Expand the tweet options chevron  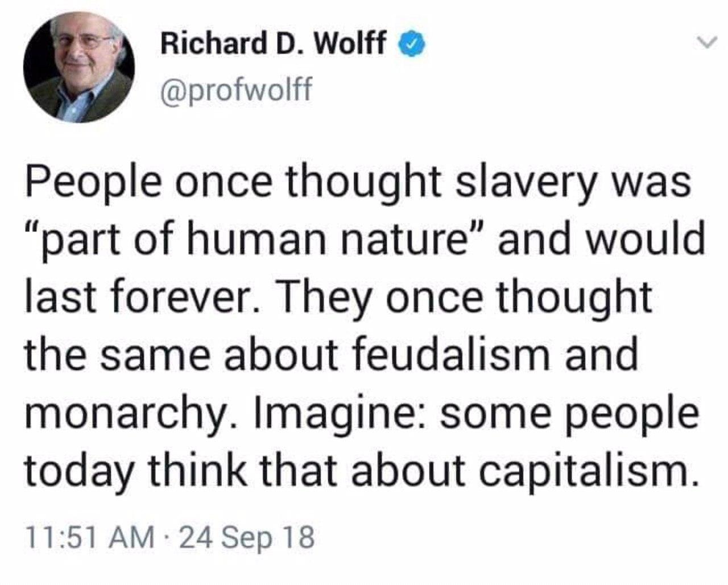[x=705, y=43]
